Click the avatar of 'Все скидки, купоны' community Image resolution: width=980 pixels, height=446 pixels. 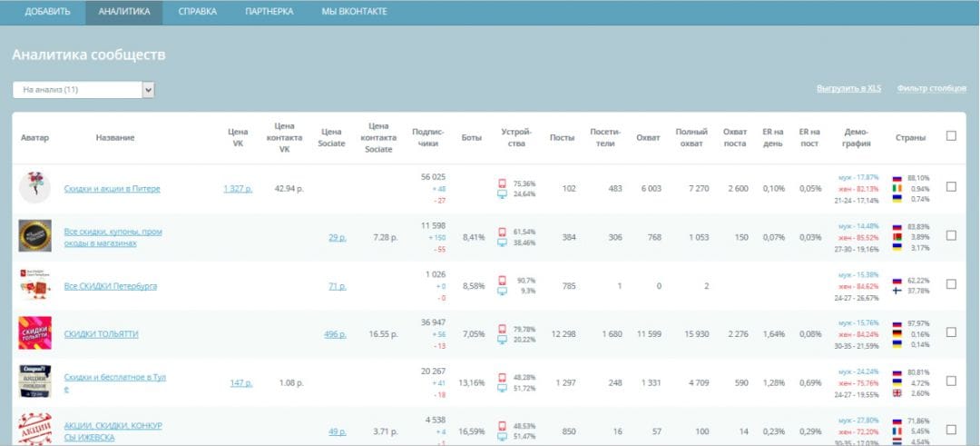35,236
